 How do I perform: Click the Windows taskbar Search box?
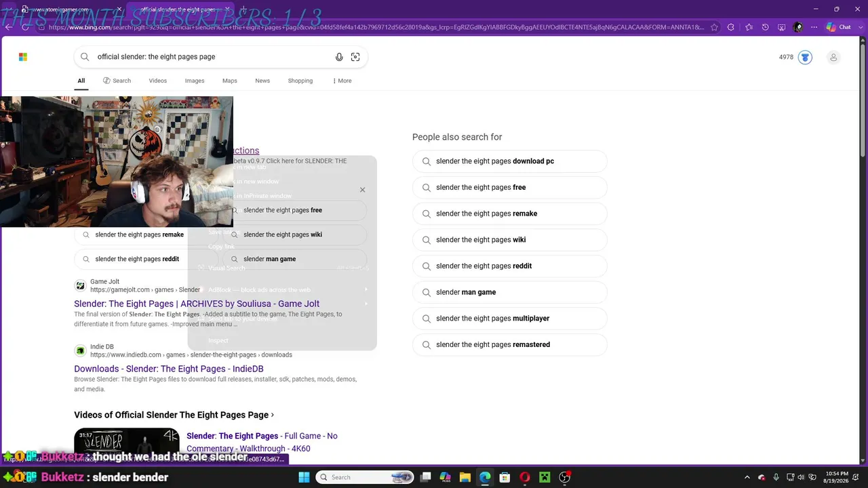coord(366,477)
